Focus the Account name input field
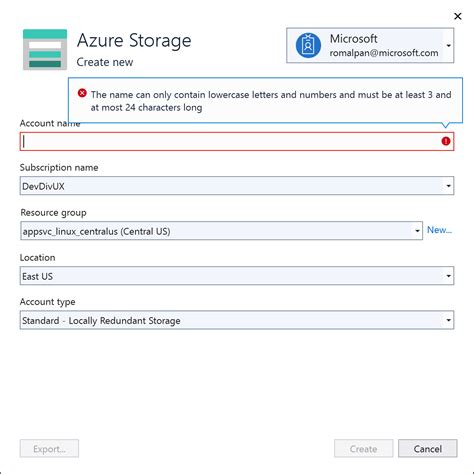This screenshot has width=474, height=474. pos(237,141)
